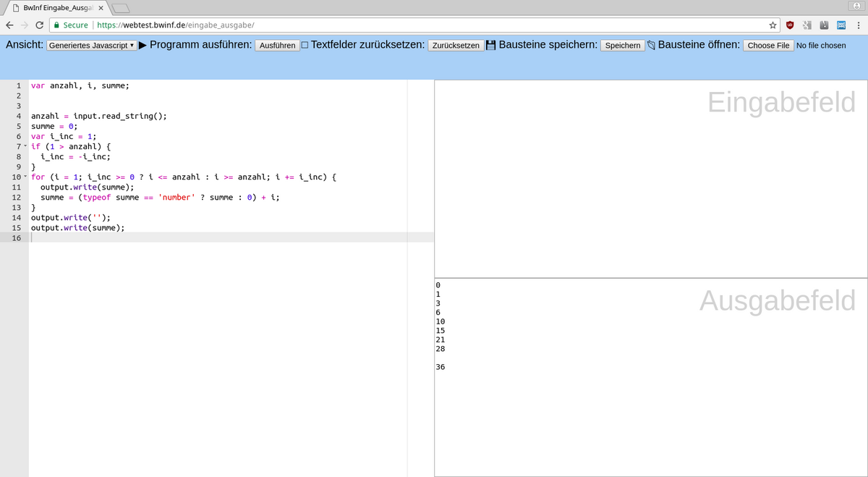Screen dimensions: 868x477
Task: Click inside the Ausgabefeld output area
Action: (650, 377)
